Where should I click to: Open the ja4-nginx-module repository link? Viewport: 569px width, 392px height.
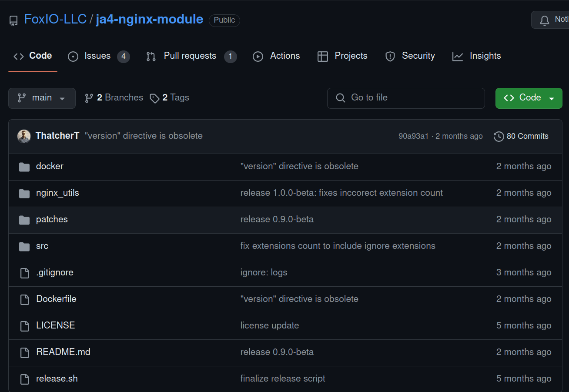point(149,20)
